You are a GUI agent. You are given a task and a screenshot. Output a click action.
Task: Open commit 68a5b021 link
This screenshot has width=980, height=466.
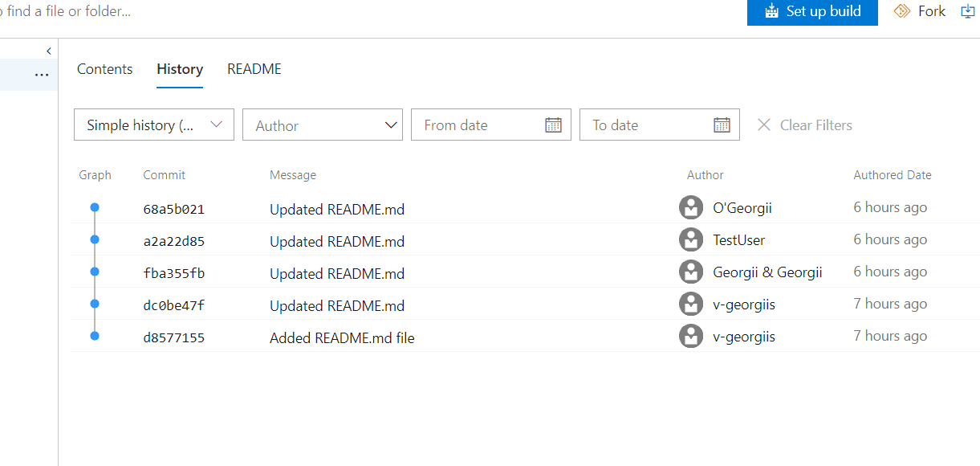[x=173, y=210]
